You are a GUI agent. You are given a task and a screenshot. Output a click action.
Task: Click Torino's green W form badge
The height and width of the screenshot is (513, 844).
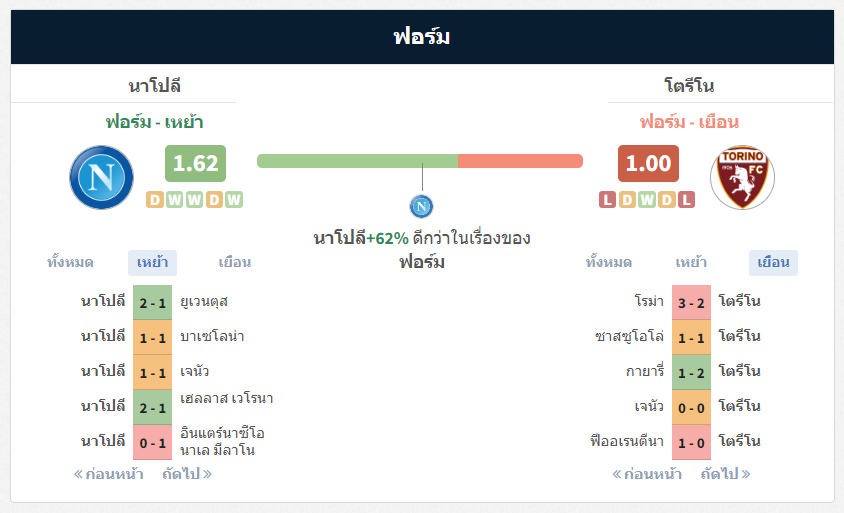(x=647, y=200)
